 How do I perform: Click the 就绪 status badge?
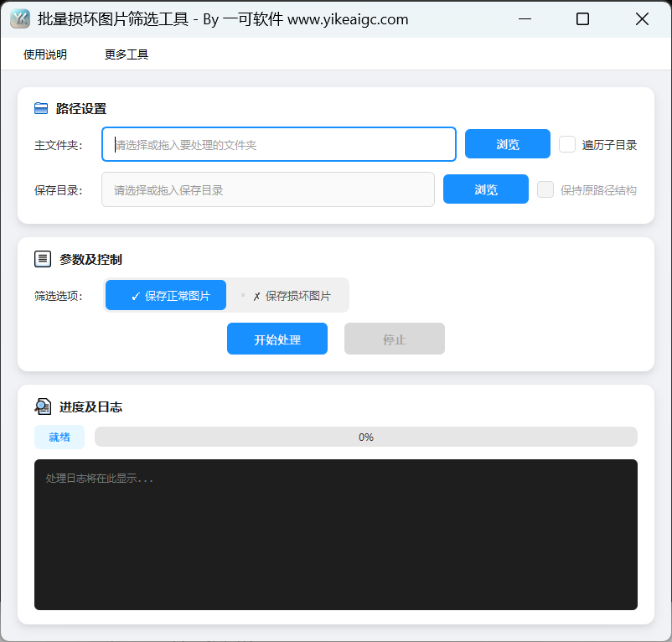pos(59,437)
